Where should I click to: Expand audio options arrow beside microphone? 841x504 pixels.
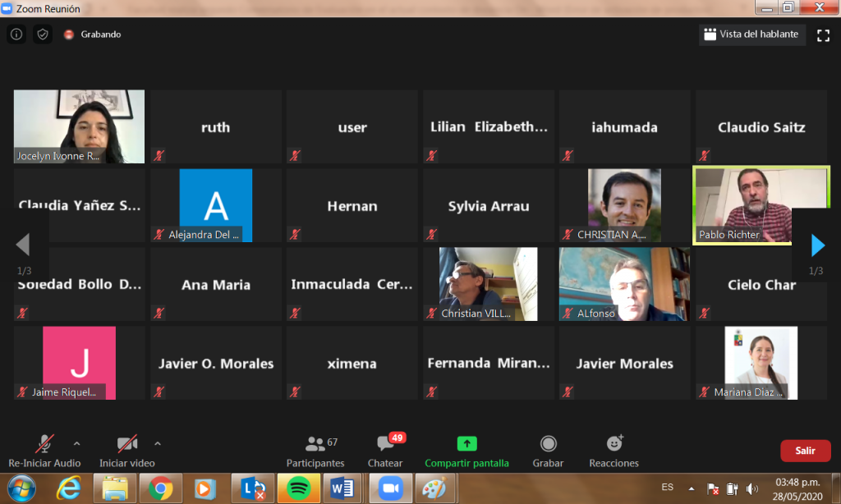point(77,442)
